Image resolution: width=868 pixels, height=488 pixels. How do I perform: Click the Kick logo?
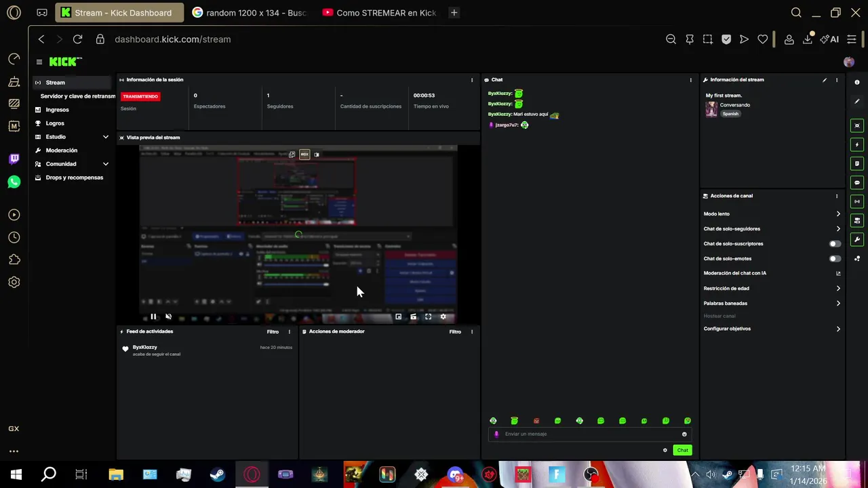pyautogui.click(x=66, y=62)
